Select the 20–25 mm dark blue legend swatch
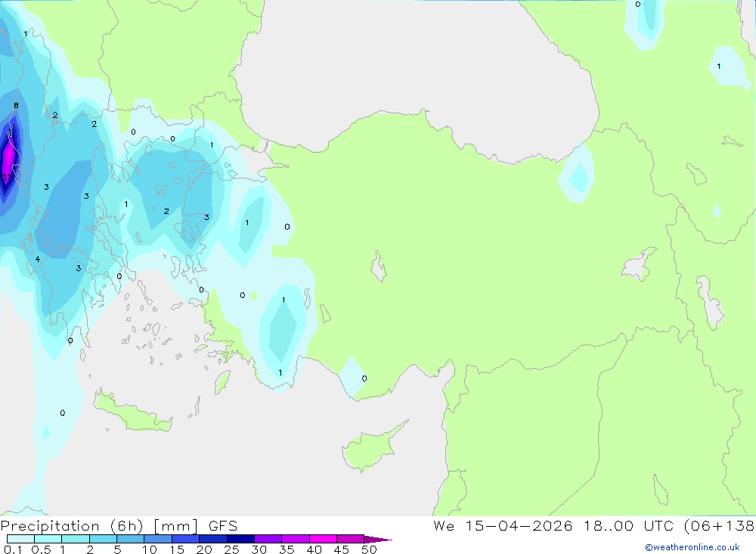This screenshot has height=554, width=756. pyautogui.click(x=212, y=539)
